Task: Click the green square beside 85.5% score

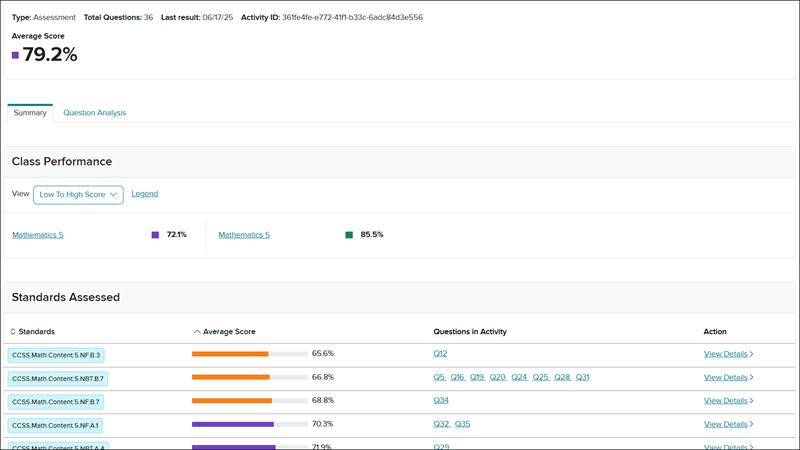Action: 349,235
